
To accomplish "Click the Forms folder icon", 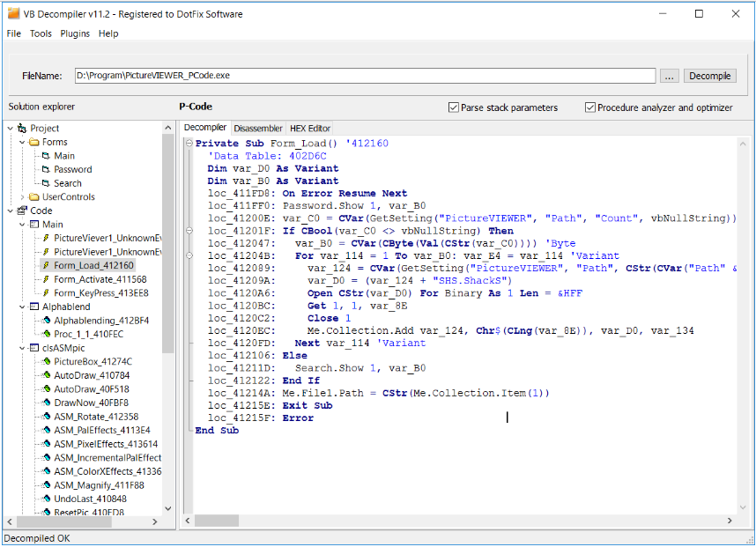I will (34, 142).
